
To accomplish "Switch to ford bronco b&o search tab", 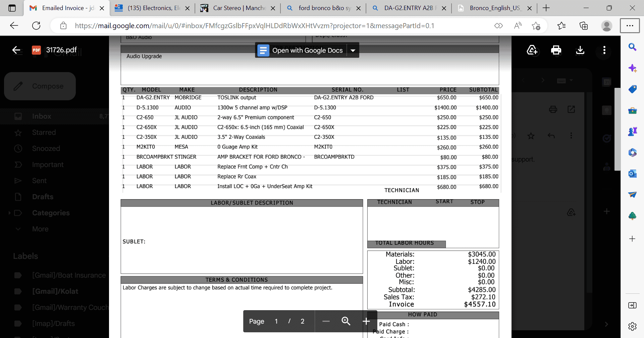I will click(323, 8).
